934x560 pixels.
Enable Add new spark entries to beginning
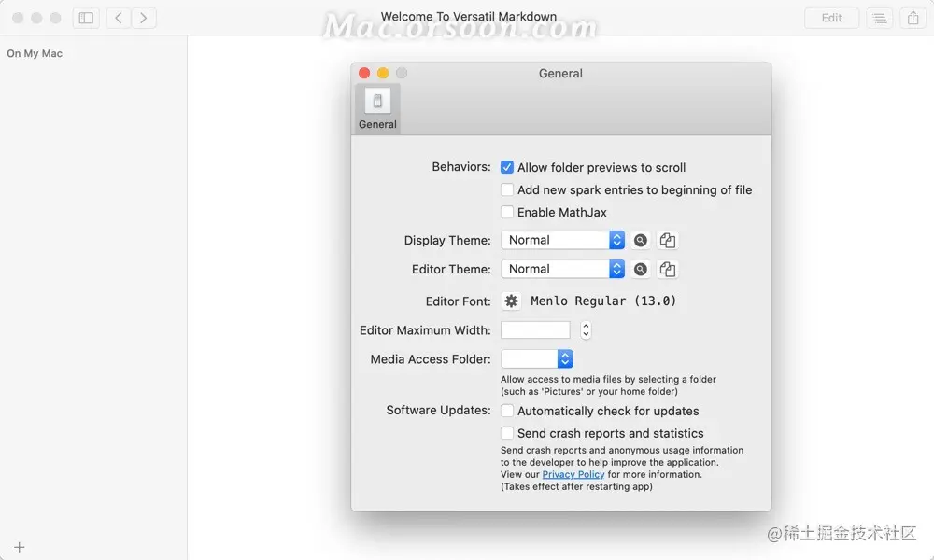click(507, 189)
